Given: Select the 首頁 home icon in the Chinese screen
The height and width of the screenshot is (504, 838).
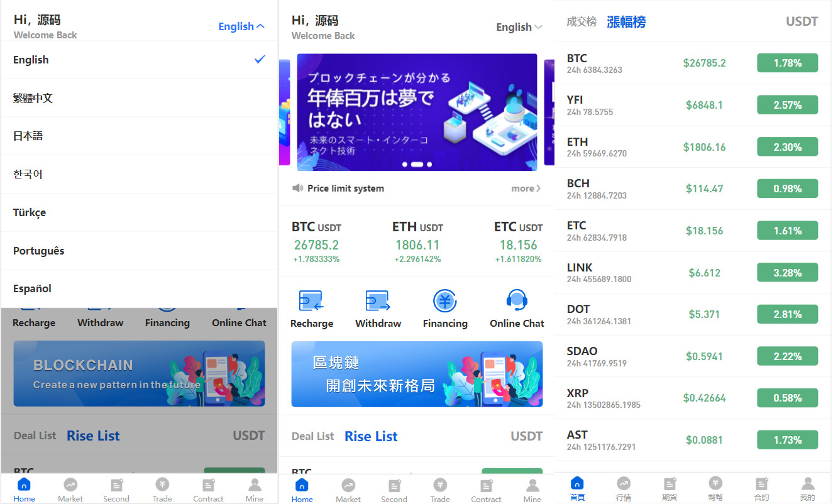Looking at the screenshot, I should click(577, 483).
